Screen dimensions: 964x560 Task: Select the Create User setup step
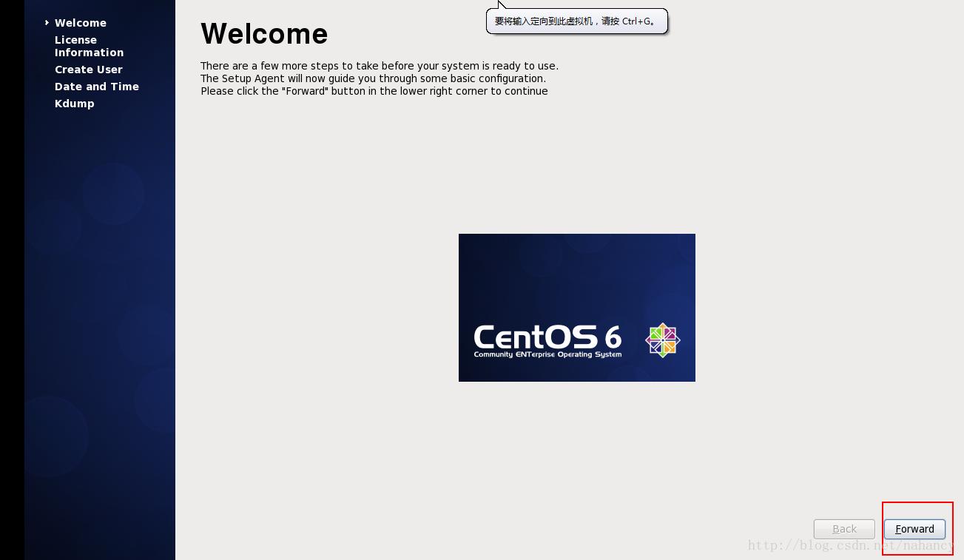pos(89,70)
